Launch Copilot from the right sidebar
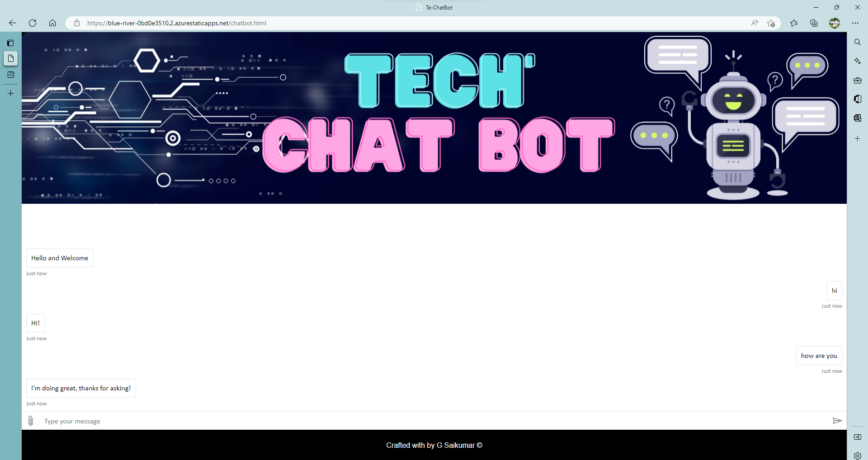868x460 pixels. [858, 61]
